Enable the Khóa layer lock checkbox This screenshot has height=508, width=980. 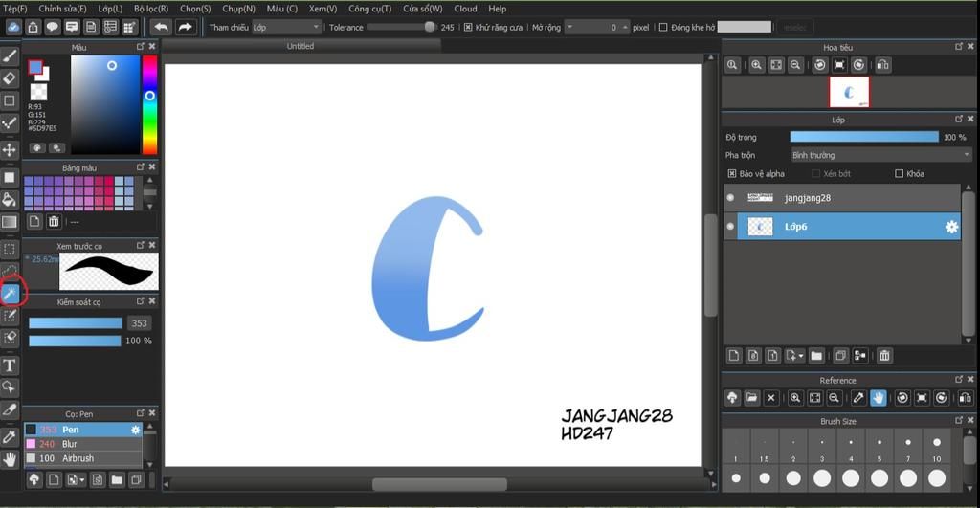899,174
